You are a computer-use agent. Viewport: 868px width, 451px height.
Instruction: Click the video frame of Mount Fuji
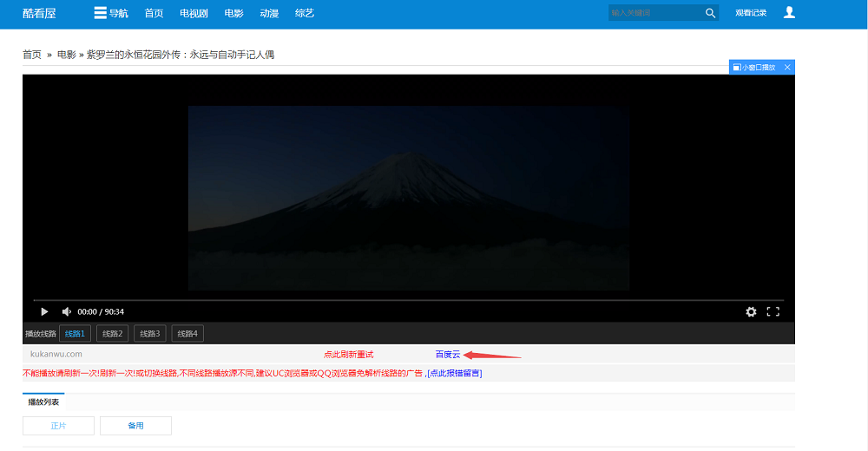coord(409,198)
